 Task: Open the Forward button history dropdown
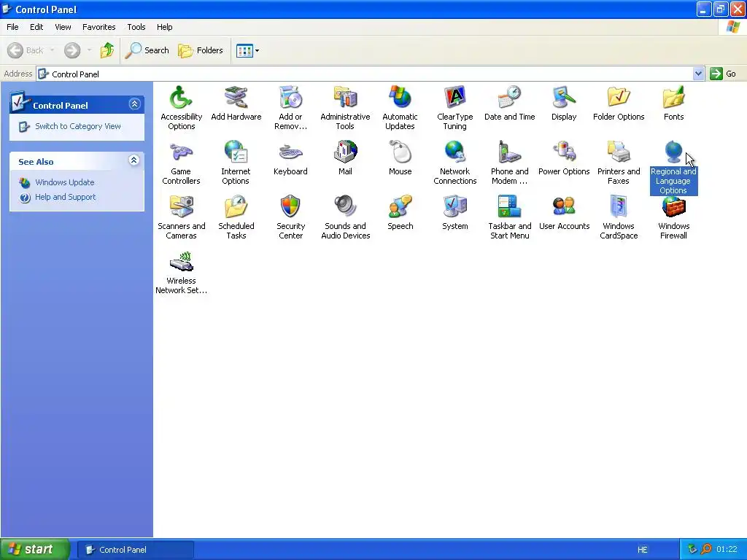coord(89,50)
